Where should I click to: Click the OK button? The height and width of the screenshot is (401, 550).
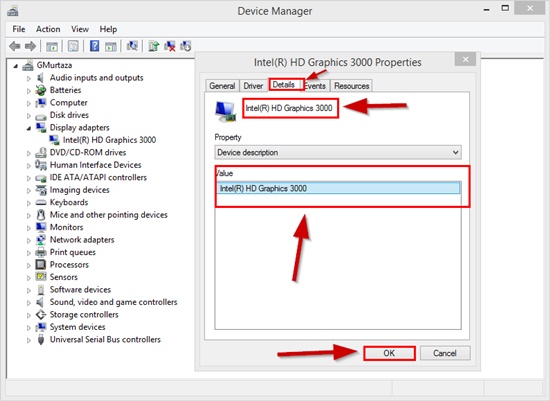pyautogui.click(x=389, y=353)
